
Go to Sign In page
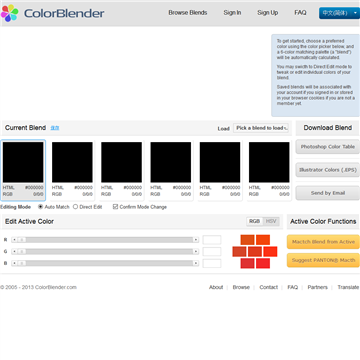tap(232, 13)
